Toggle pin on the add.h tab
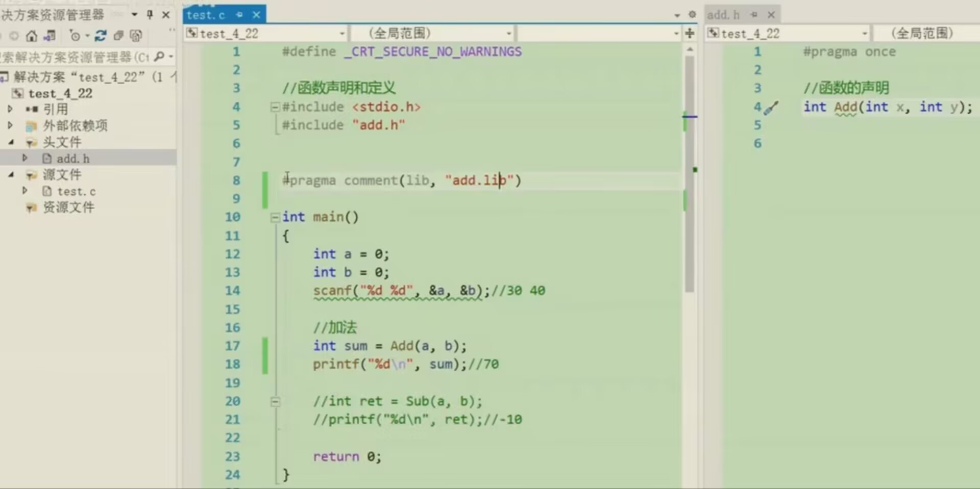Screen dimensions: 980x489 (x=754, y=15)
